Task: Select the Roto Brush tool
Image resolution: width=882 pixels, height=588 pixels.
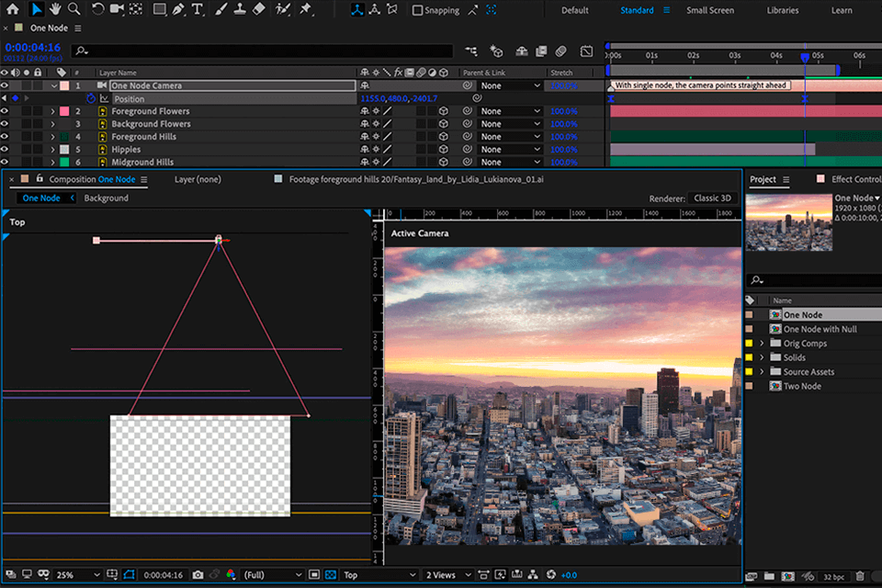Action: (283, 9)
